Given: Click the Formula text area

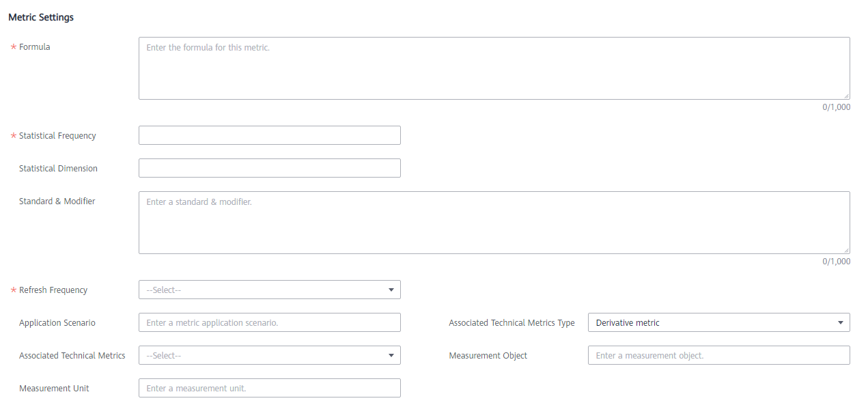Looking at the screenshot, I should [494, 68].
